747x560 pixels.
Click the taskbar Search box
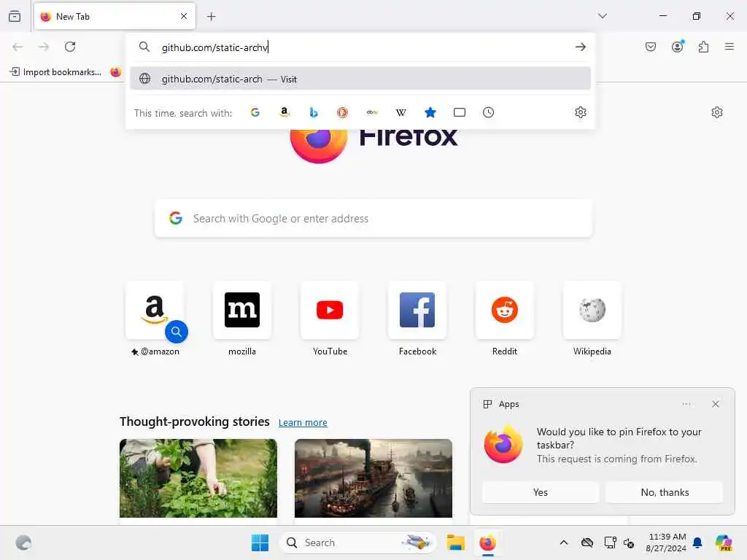pyautogui.click(x=357, y=542)
